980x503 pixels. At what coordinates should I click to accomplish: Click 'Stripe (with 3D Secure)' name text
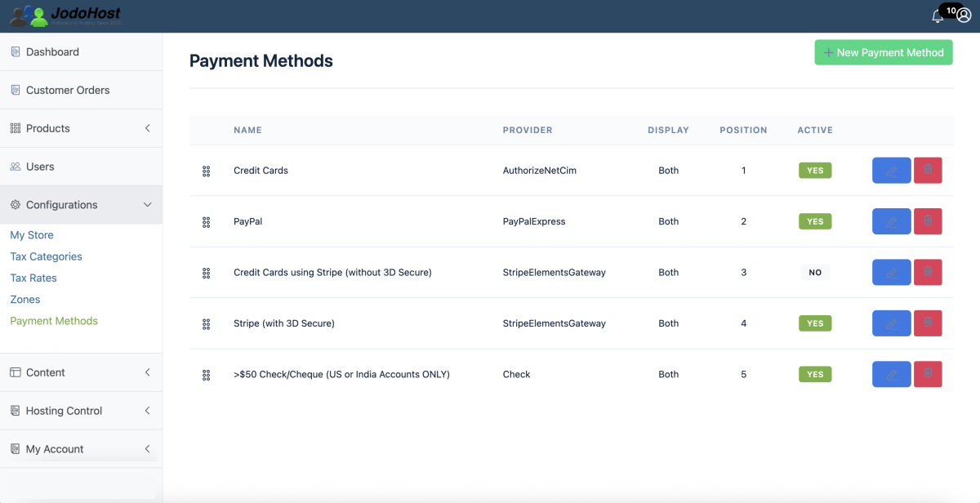[x=284, y=323]
